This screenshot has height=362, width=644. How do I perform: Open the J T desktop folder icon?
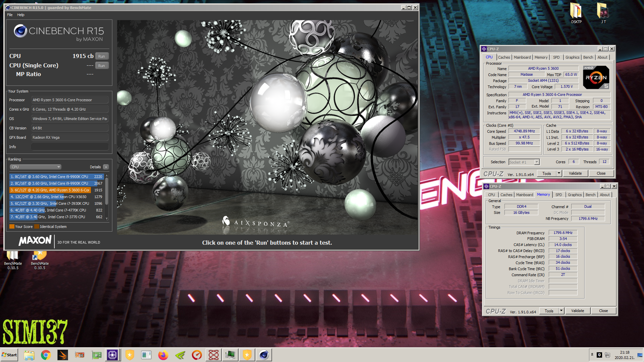click(x=603, y=13)
